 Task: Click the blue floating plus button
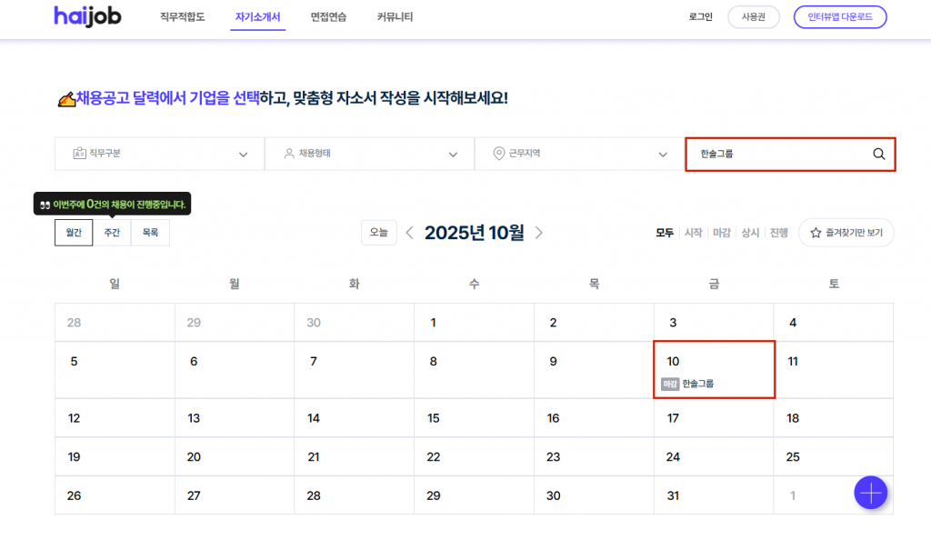coord(870,493)
